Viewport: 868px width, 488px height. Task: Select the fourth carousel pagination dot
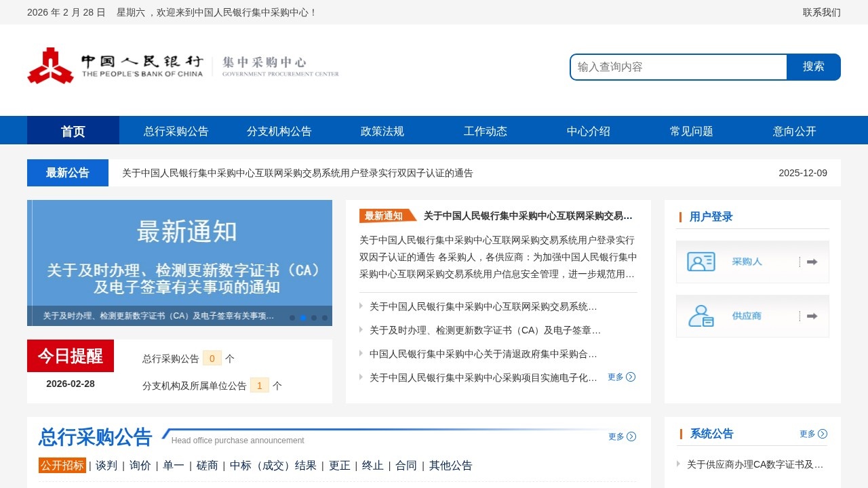[325, 317]
